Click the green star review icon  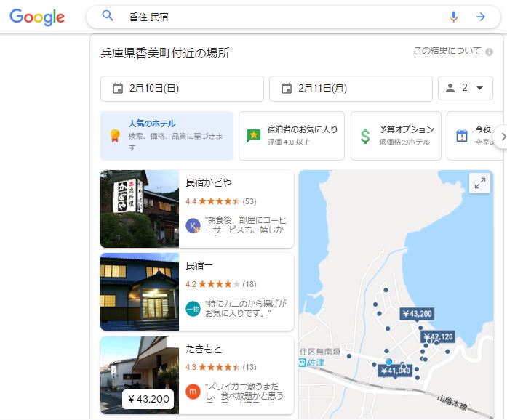click(x=253, y=136)
